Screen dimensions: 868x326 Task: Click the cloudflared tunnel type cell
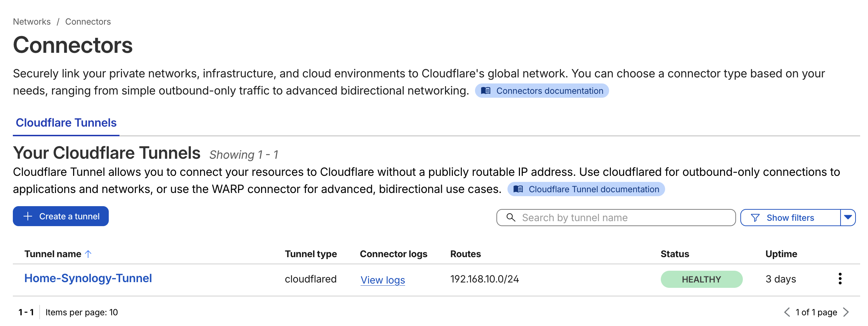(311, 279)
